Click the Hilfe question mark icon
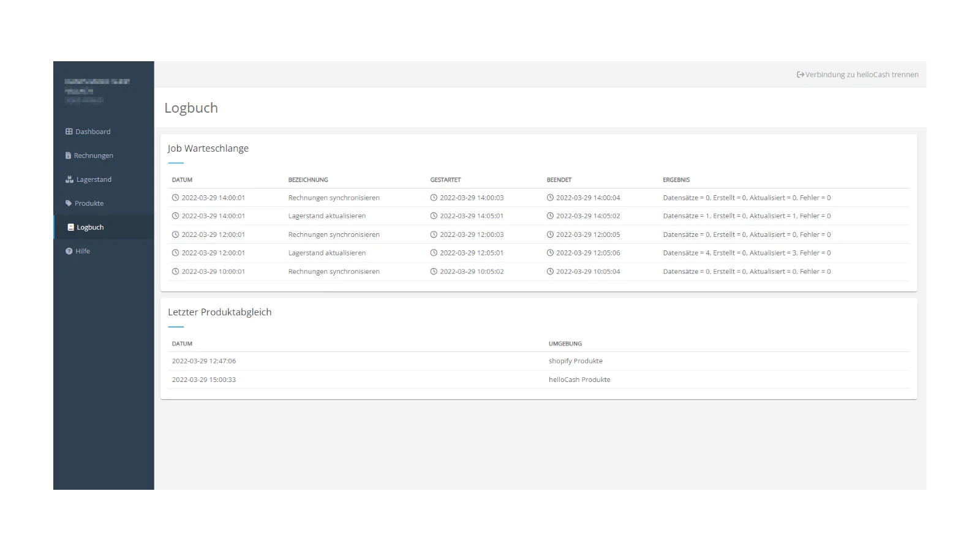Screen dimensions: 980x551 point(69,251)
